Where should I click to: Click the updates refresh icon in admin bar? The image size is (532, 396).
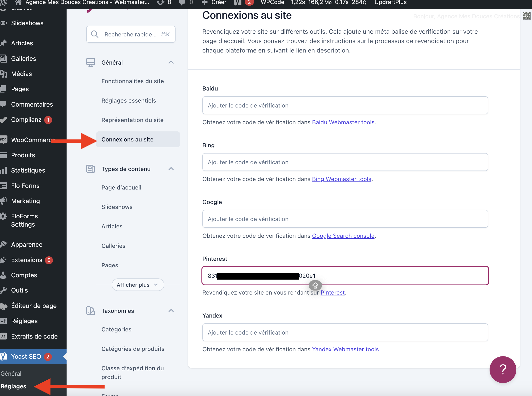click(x=160, y=3)
